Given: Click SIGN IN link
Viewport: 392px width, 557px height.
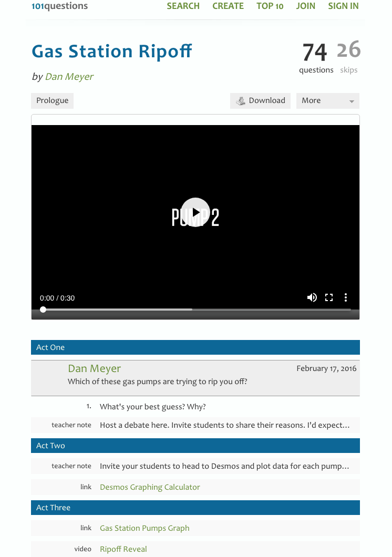Looking at the screenshot, I should (x=343, y=6).
